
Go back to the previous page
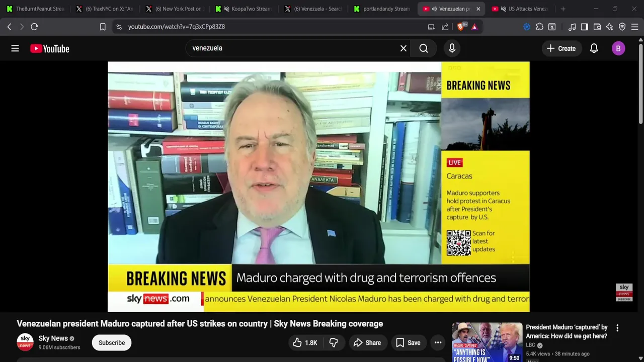click(x=9, y=27)
